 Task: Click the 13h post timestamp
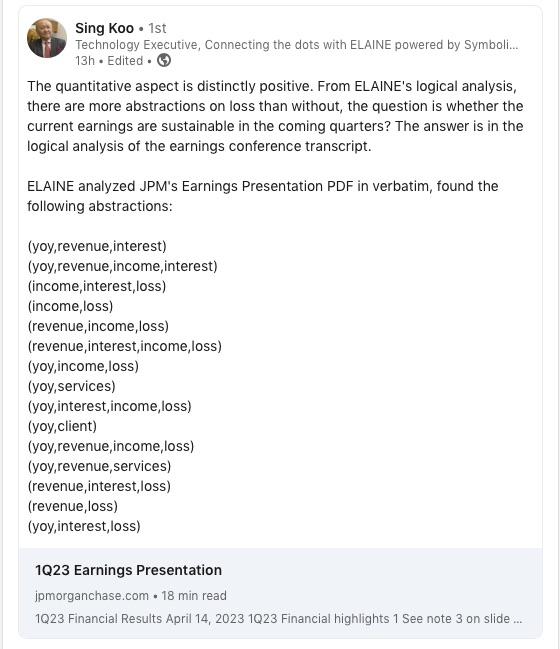(x=85, y=61)
